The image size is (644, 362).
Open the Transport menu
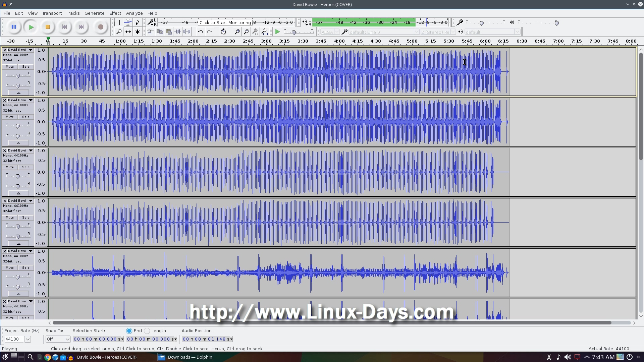point(52,13)
